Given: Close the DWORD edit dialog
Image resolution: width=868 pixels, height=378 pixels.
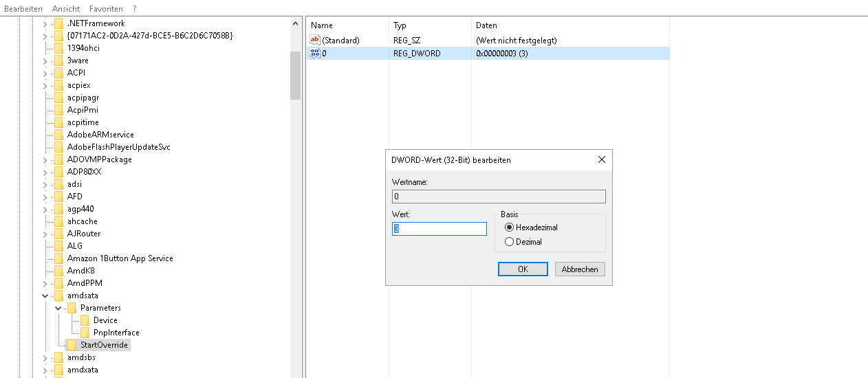Looking at the screenshot, I should point(602,159).
